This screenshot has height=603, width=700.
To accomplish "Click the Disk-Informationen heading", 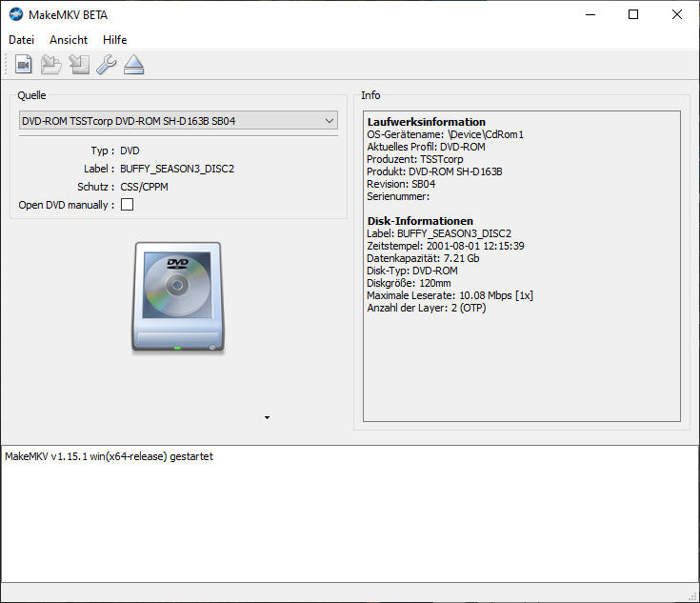I will (420, 221).
